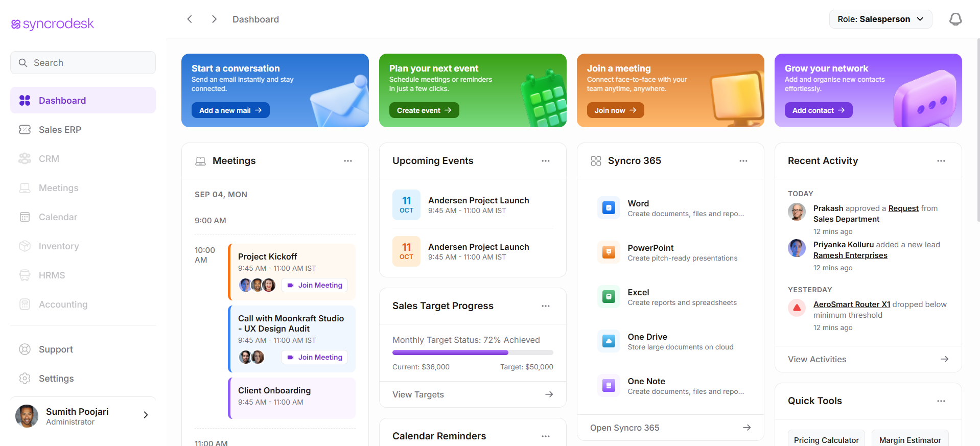The height and width of the screenshot is (446, 980).
Task: Open the One Drive app icon
Action: tap(609, 341)
